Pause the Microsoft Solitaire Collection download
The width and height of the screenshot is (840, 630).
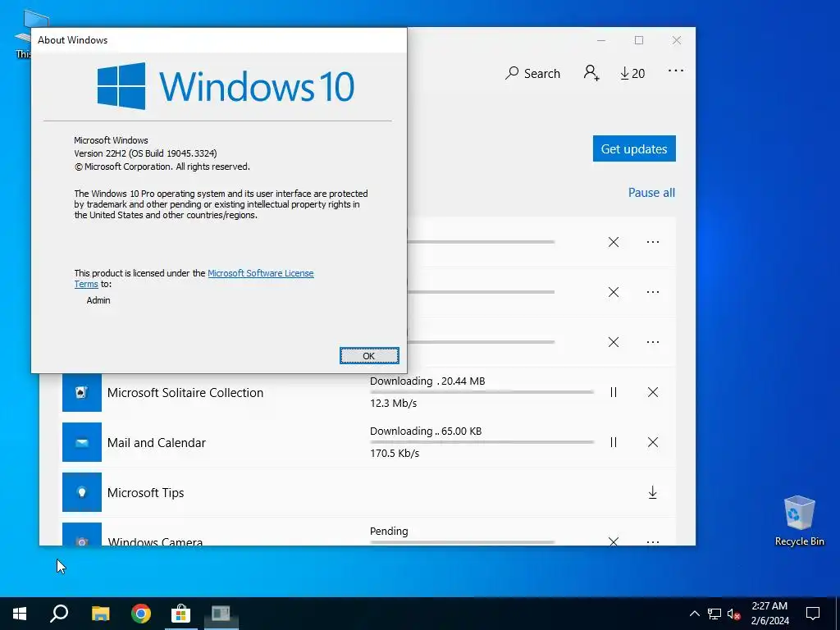click(614, 392)
